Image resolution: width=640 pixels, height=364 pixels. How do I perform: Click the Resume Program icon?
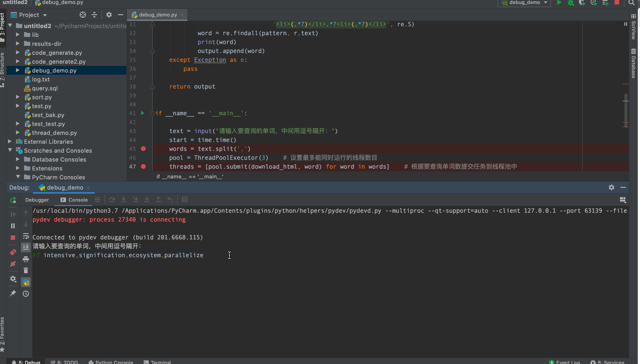13,214
